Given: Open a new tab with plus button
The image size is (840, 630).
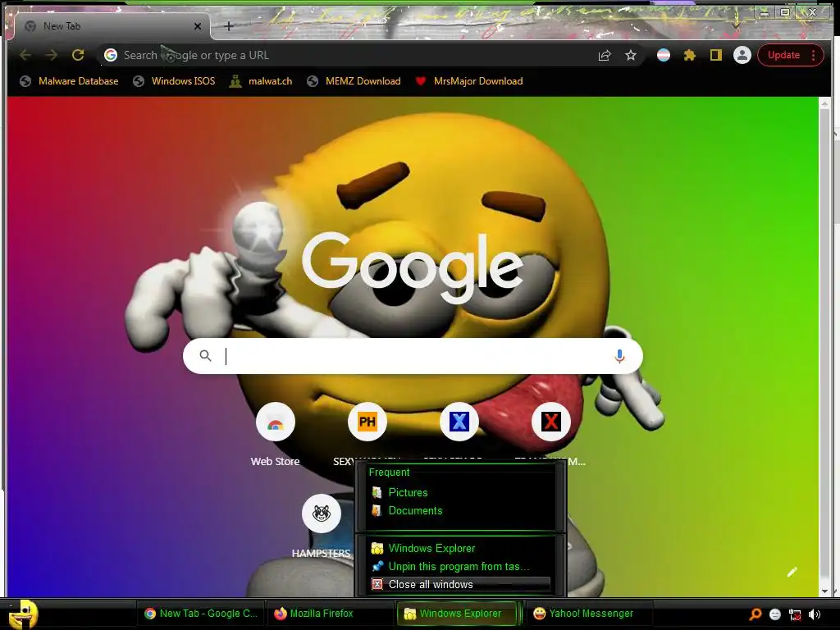Looking at the screenshot, I should pos(229,26).
